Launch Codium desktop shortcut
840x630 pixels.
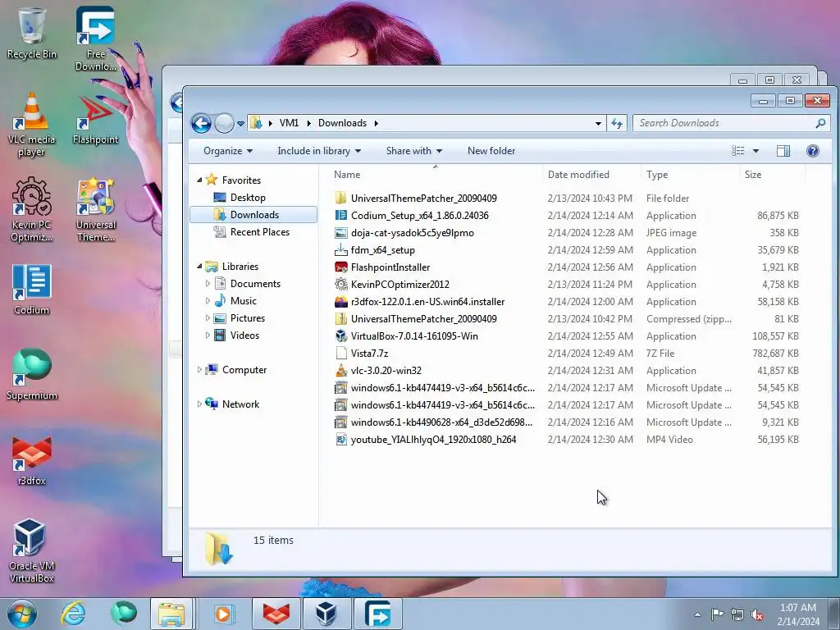[x=32, y=290]
